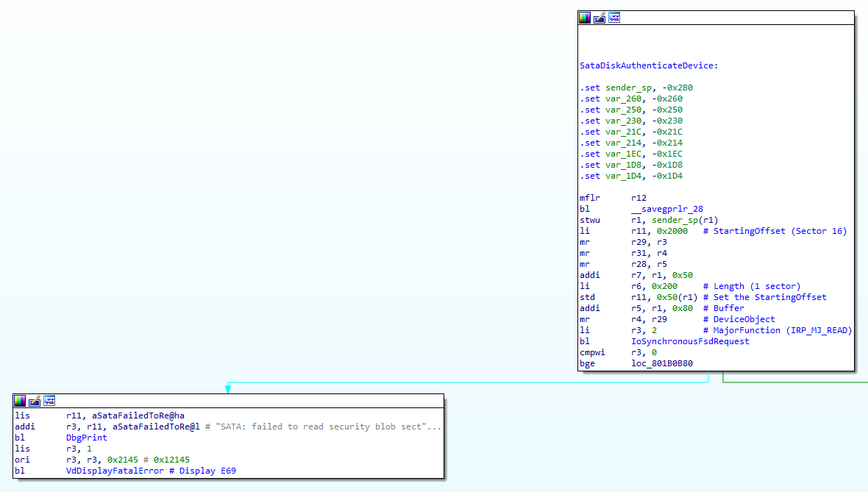Select the '.set sender_sp, -0x2B0' line
The image size is (868, 492).
point(636,88)
